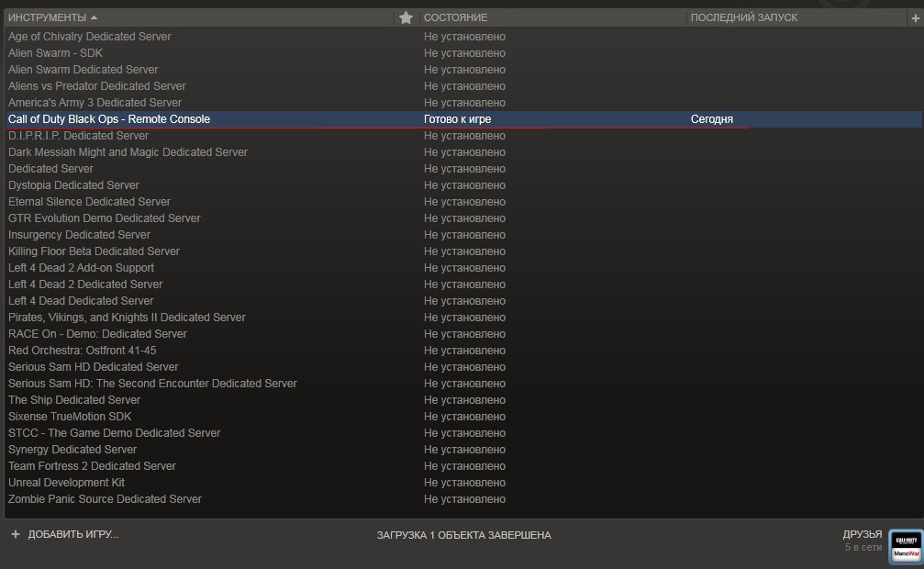Open the ДРУЗЬЯ friends list

point(863,534)
